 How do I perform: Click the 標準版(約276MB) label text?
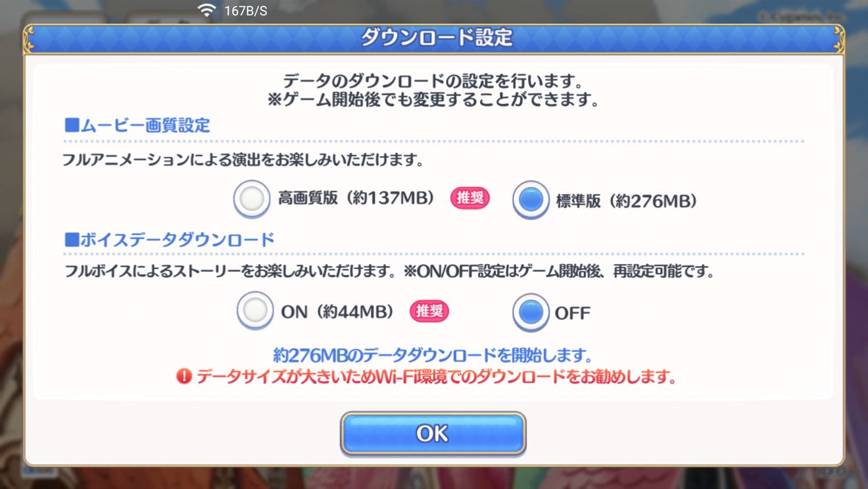pos(626,201)
